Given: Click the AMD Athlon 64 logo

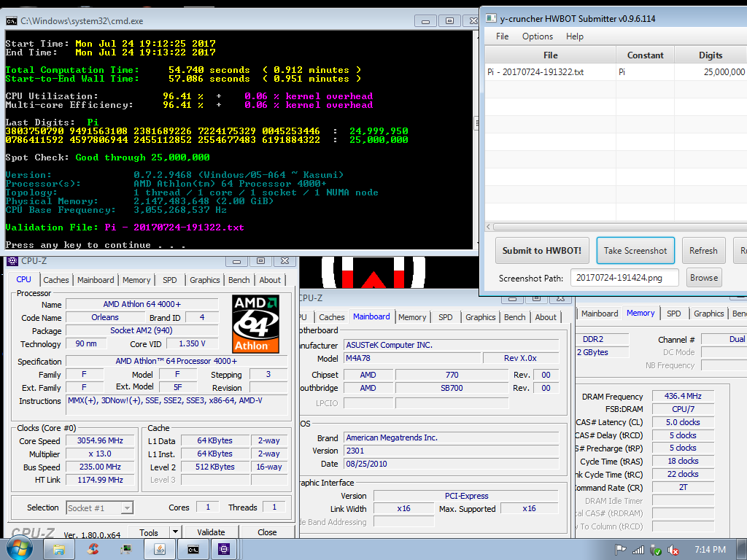Looking at the screenshot, I should 256,324.
